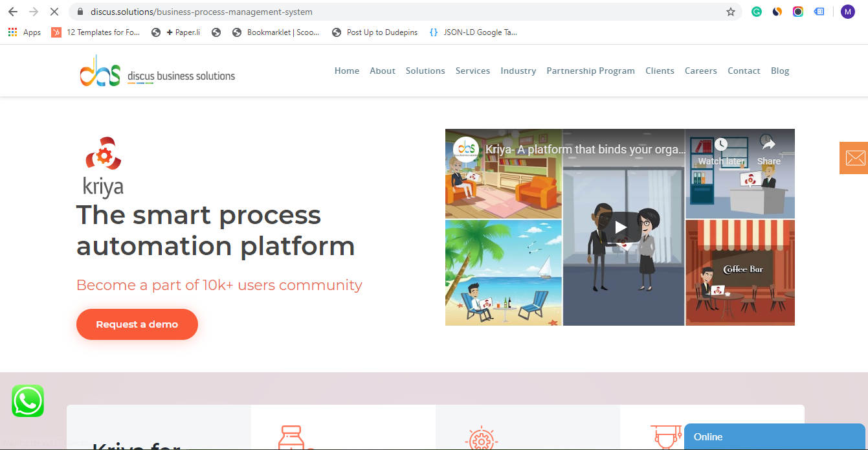The height and width of the screenshot is (450, 868).
Task: Click the Grammarly extension icon
Action: [x=757, y=12]
